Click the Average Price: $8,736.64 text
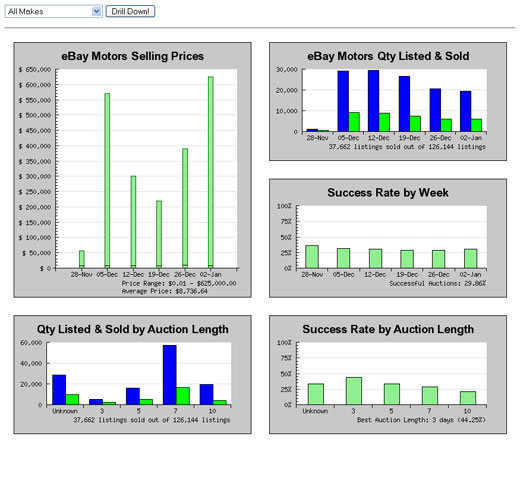Viewport: 520px width, 481px height. pyautogui.click(x=164, y=291)
